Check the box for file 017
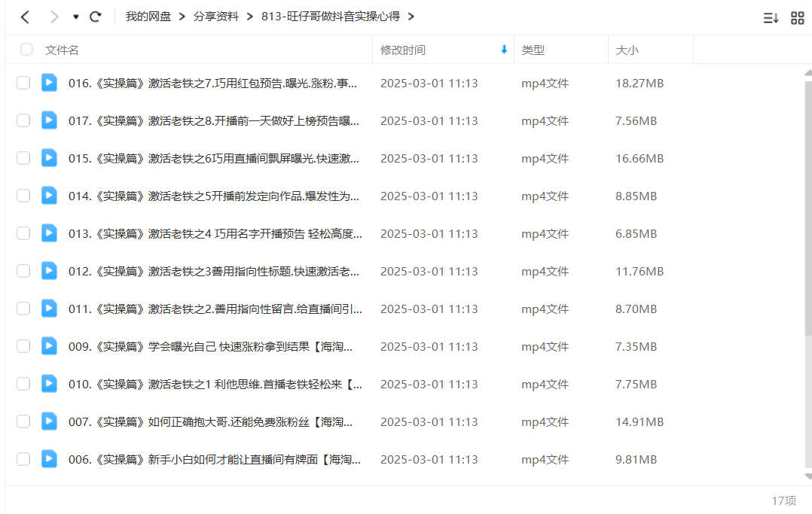 tap(23, 120)
